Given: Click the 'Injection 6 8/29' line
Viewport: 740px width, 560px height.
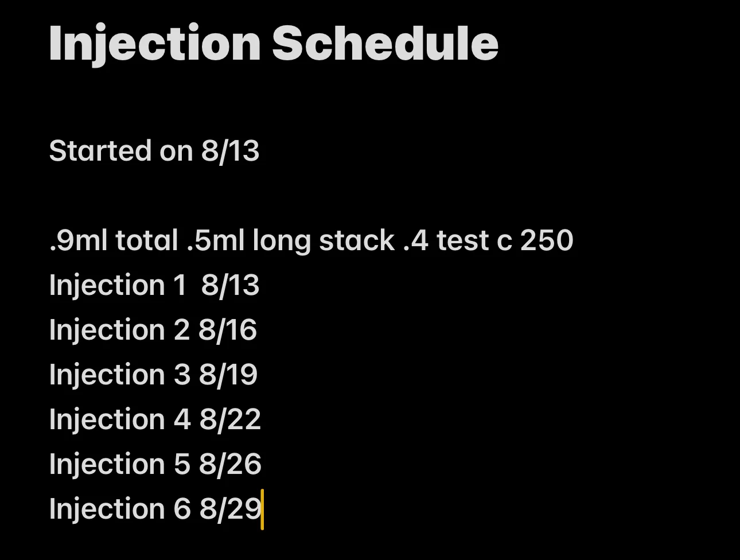Looking at the screenshot, I should pos(155,510).
